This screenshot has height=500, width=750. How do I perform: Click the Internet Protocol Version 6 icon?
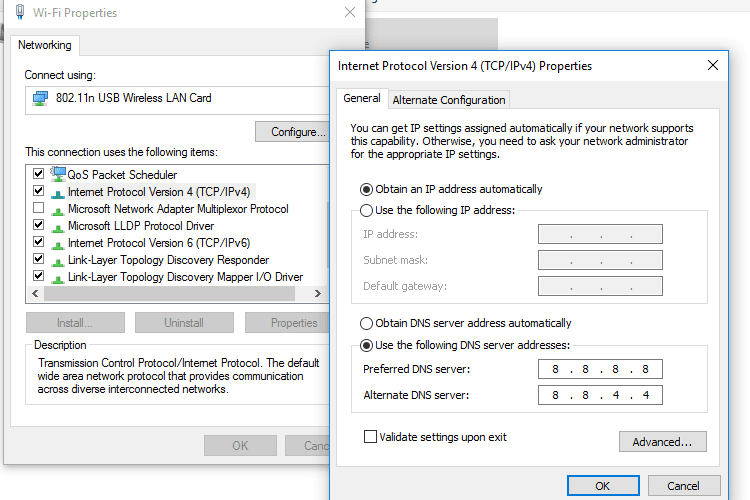(x=58, y=245)
